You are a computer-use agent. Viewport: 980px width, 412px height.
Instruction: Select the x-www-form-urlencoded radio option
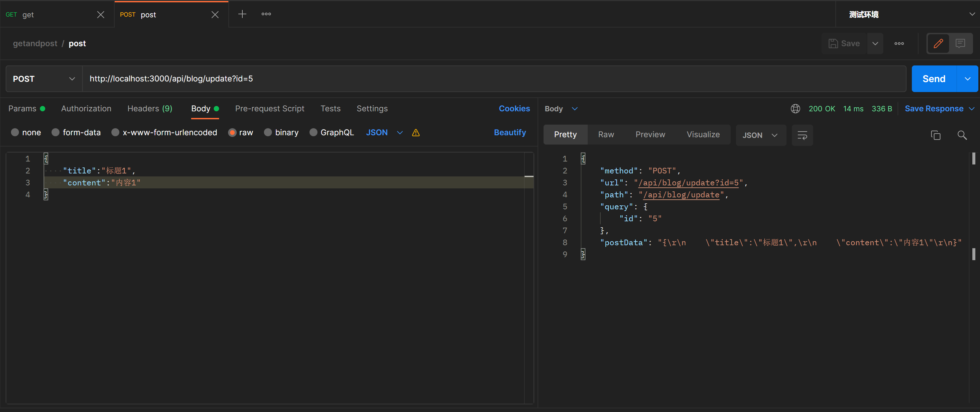115,132
